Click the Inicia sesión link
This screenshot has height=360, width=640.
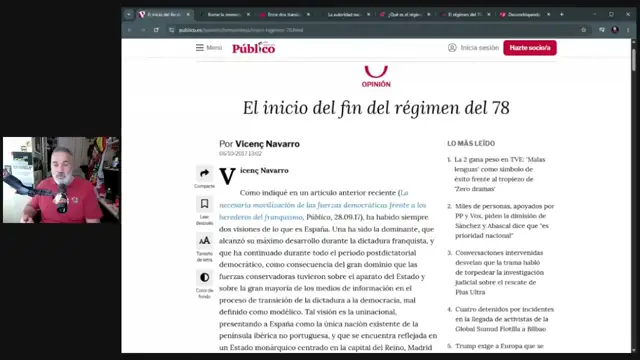480,48
